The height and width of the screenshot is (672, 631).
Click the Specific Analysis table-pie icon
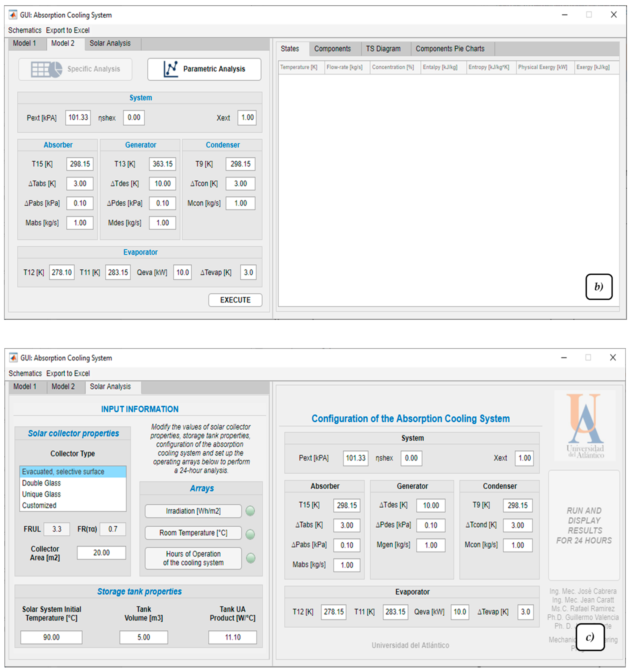tap(46, 69)
